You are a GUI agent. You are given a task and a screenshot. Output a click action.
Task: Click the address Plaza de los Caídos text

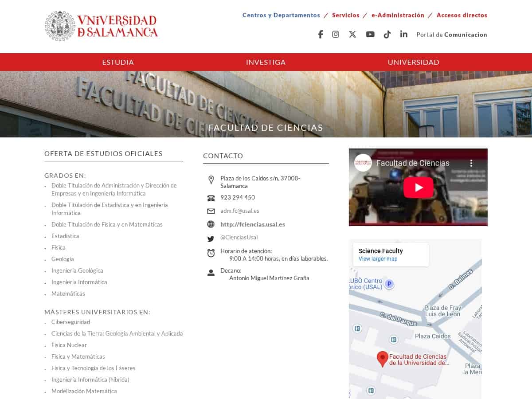pos(260,182)
